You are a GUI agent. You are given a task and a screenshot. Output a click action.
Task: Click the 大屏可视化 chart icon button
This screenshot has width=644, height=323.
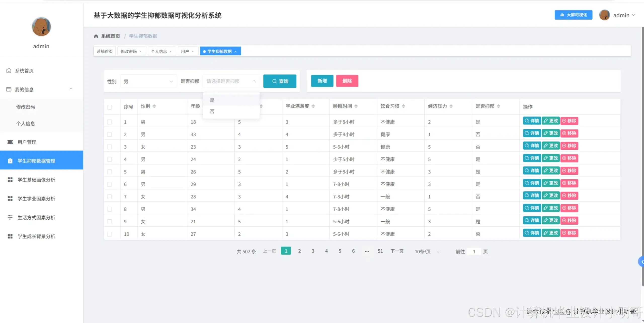(x=562, y=15)
